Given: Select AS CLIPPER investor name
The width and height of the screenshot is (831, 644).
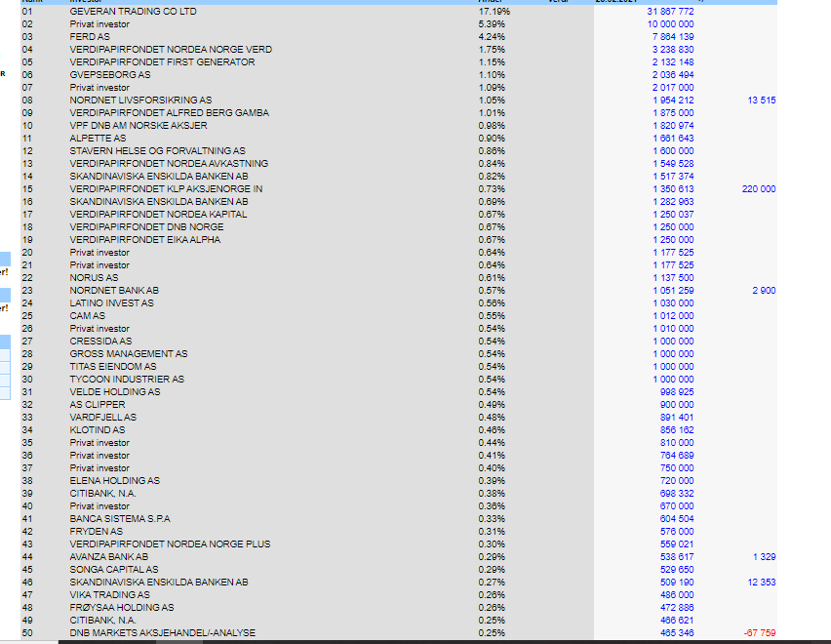Looking at the screenshot, I should tap(98, 406).
